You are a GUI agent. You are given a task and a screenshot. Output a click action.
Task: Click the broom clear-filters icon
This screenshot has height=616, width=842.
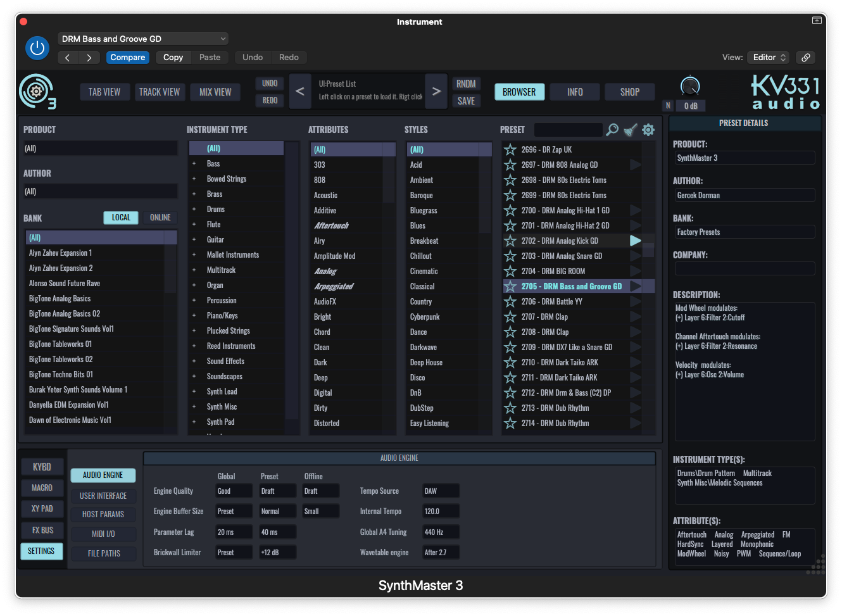point(630,130)
